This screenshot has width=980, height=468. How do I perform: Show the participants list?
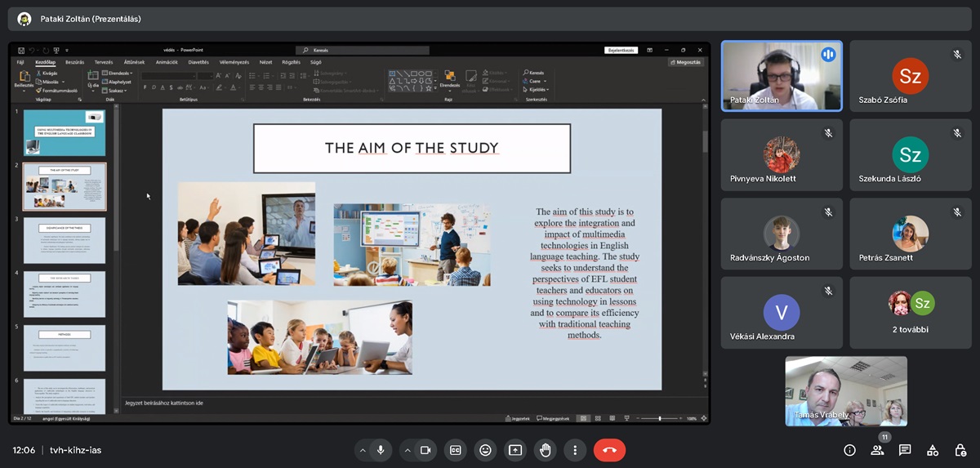(878, 451)
